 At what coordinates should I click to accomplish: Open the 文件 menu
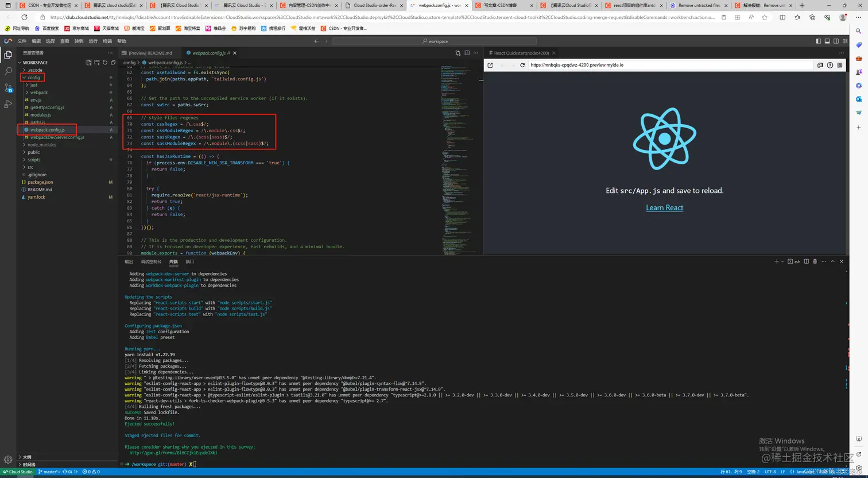(x=22, y=41)
